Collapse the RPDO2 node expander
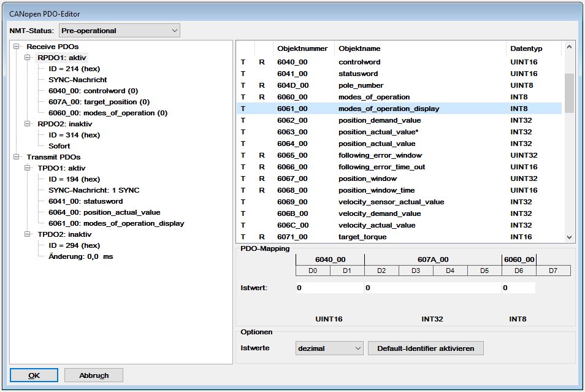The width and height of the screenshot is (585, 392). coord(27,124)
